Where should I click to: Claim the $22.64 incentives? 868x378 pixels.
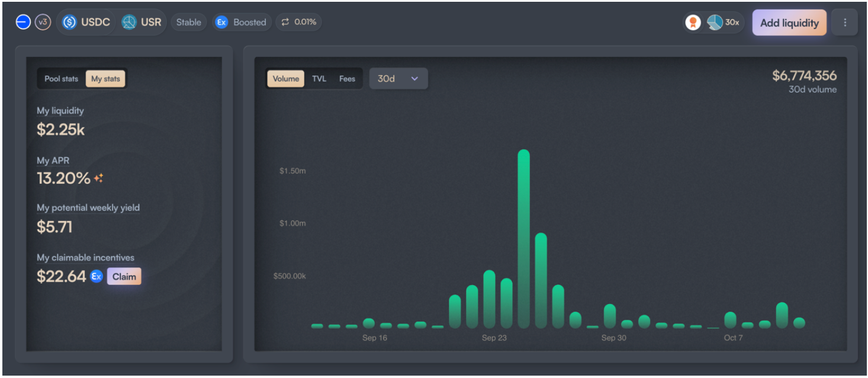point(124,277)
